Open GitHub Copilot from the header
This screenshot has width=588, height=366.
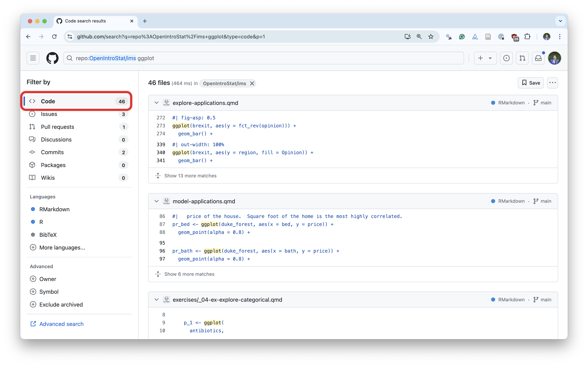pos(506,58)
